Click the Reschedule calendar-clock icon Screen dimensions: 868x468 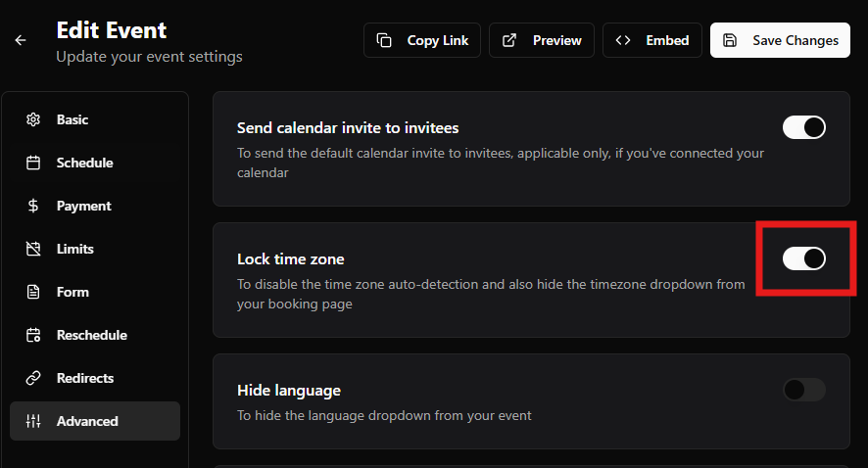tap(33, 335)
